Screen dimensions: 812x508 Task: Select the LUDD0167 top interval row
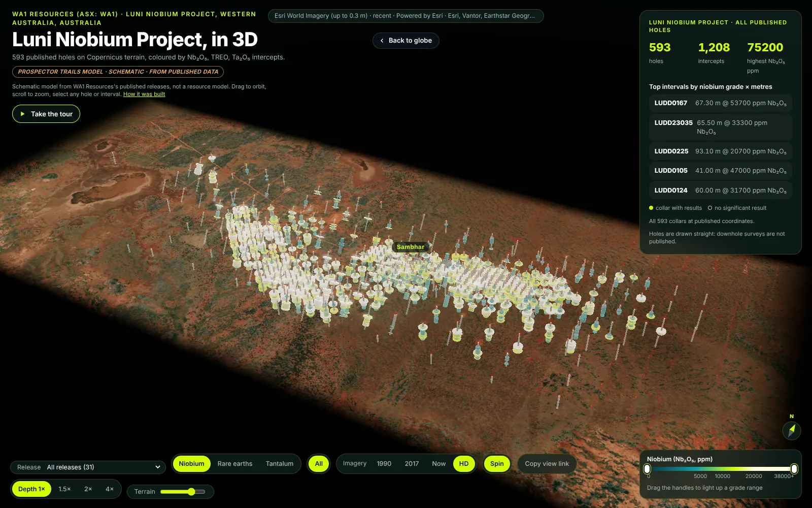pos(720,103)
